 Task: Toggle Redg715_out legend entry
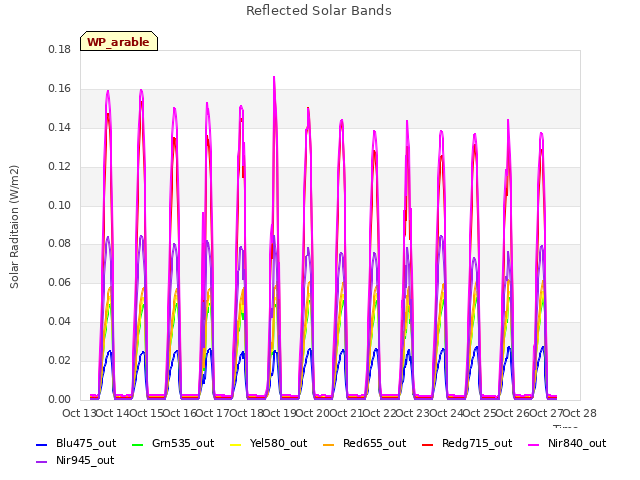coord(467,444)
